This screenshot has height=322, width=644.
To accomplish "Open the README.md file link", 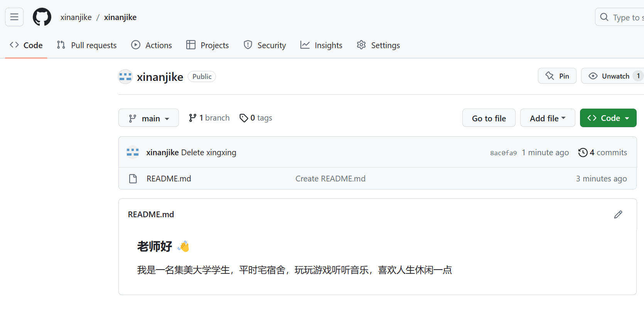I will [x=169, y=179].
